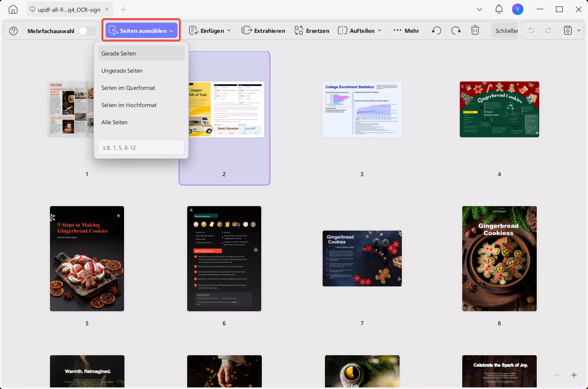Minimize the UPDF window
The image size is (588, 389).
pos(540,9)
